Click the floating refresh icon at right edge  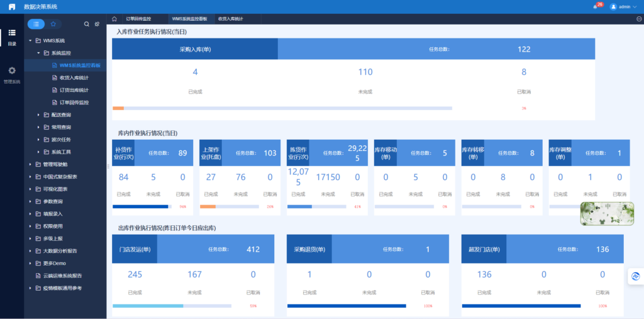click(635, 276)
